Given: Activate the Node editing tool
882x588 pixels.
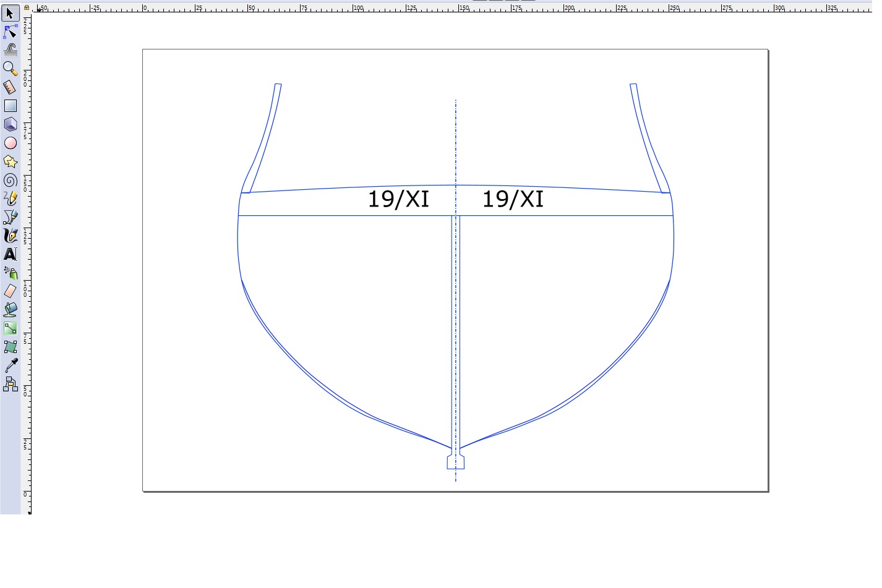Looking at the screenshot, I should pos(10,32).
